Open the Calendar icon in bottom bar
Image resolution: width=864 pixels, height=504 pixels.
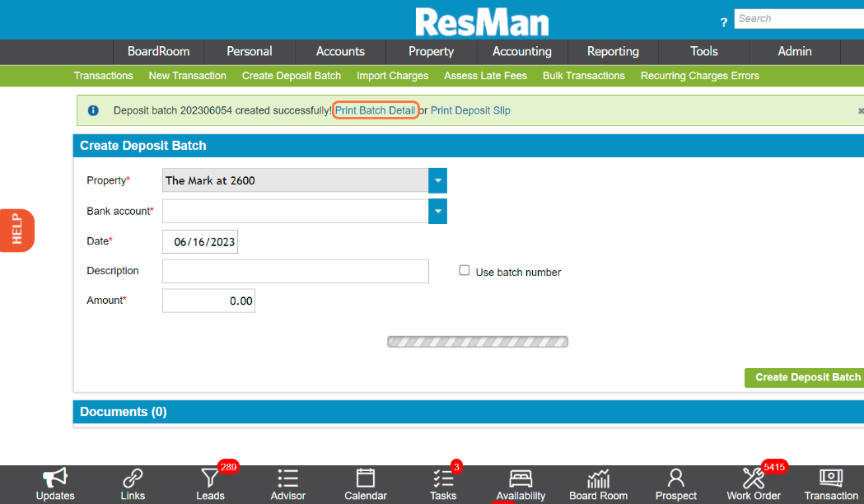(x=366, y=478)
